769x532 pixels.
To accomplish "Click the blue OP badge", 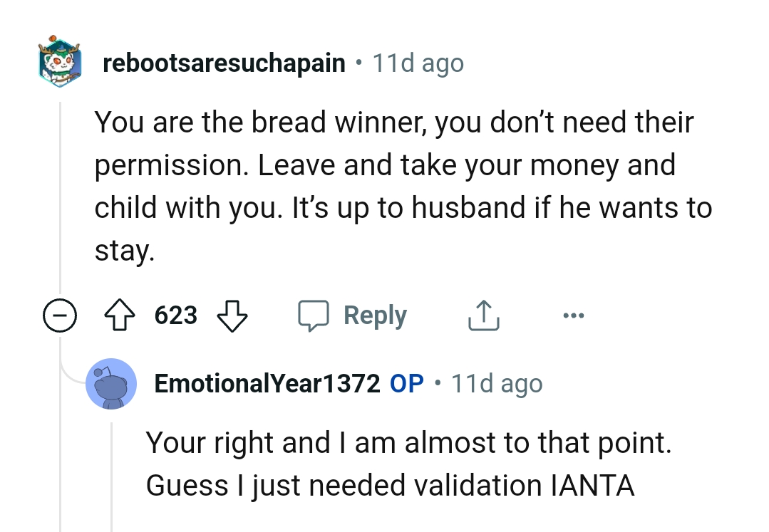I will click(x=407, y=384).
